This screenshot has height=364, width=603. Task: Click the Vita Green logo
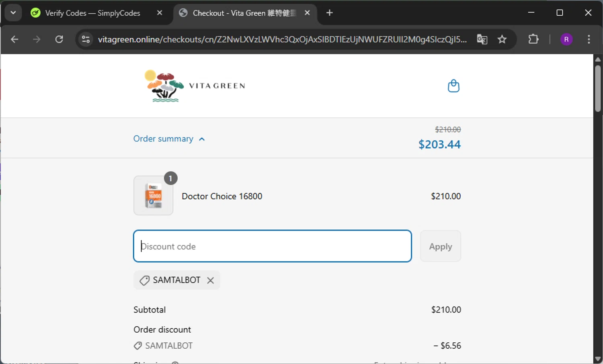195,86
